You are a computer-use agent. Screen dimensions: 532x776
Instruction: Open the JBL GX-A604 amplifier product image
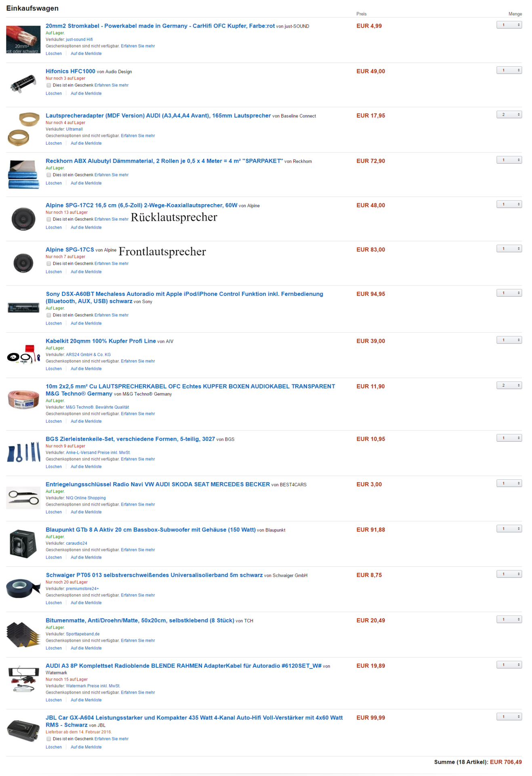pyautogui.click(x=23, y=731)
